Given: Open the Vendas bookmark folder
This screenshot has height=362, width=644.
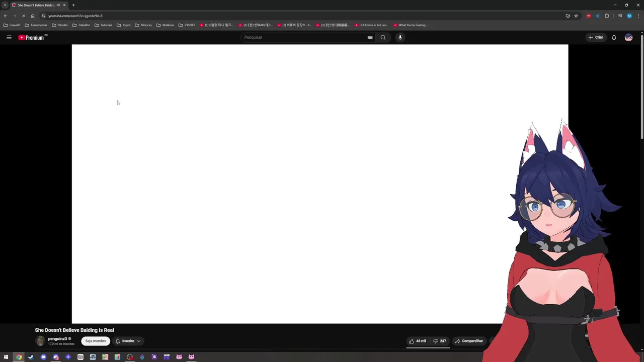Looking at the screenshot, I should coord(60,25).
